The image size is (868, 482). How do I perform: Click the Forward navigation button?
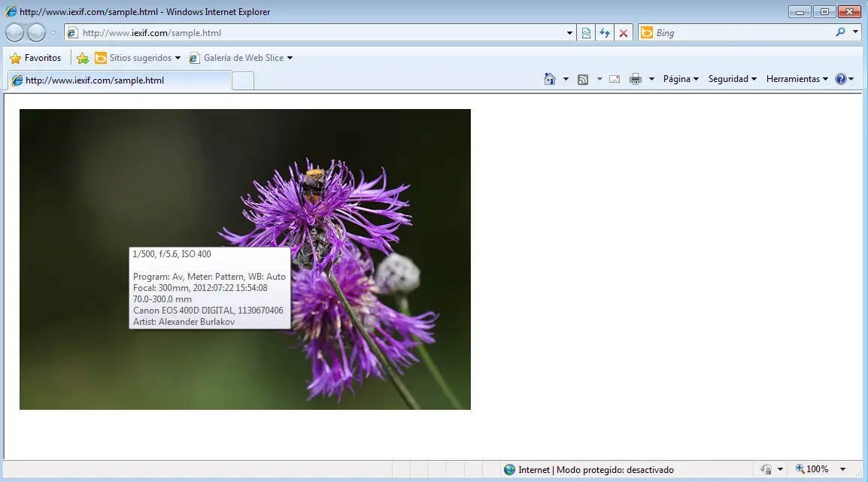click(37, 32)
